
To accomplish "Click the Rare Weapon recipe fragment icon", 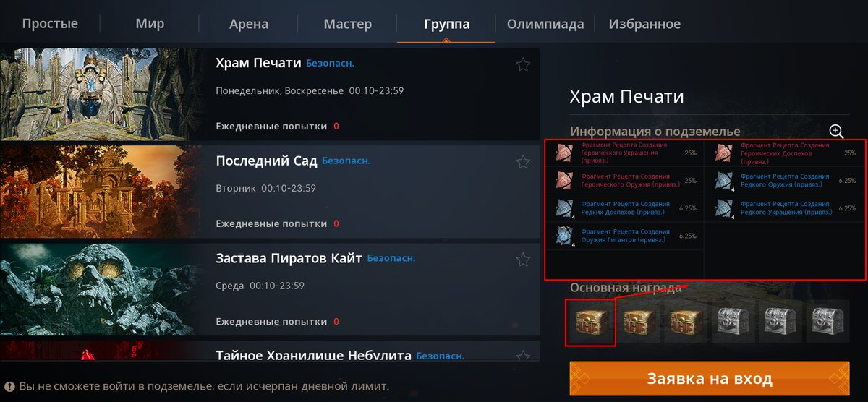I will coord(725,181).
